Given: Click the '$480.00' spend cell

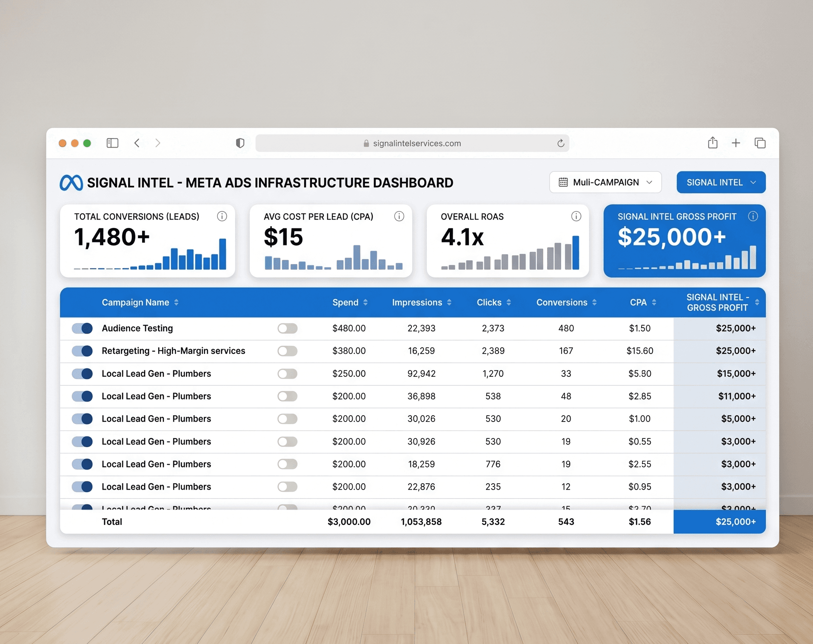Looking at the screenshot, I should click(x=349, y=328).
